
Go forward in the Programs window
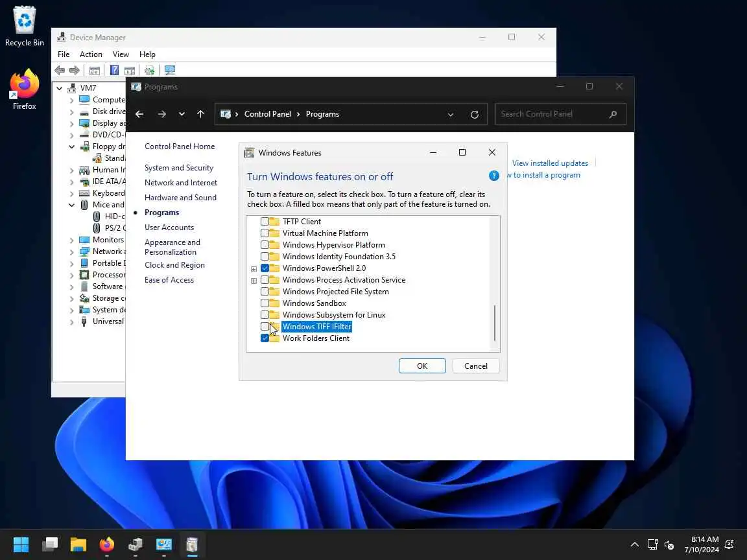[x=162, y=114]
